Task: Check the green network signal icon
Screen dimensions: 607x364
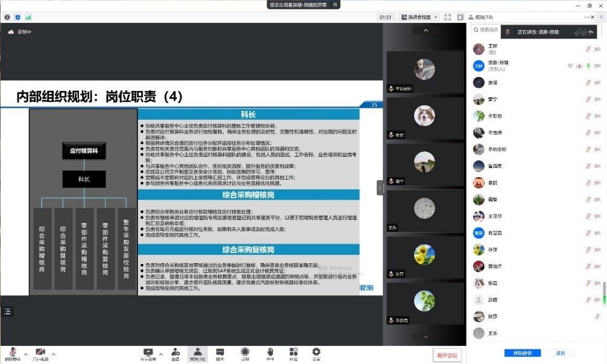Action: point(28,17)
